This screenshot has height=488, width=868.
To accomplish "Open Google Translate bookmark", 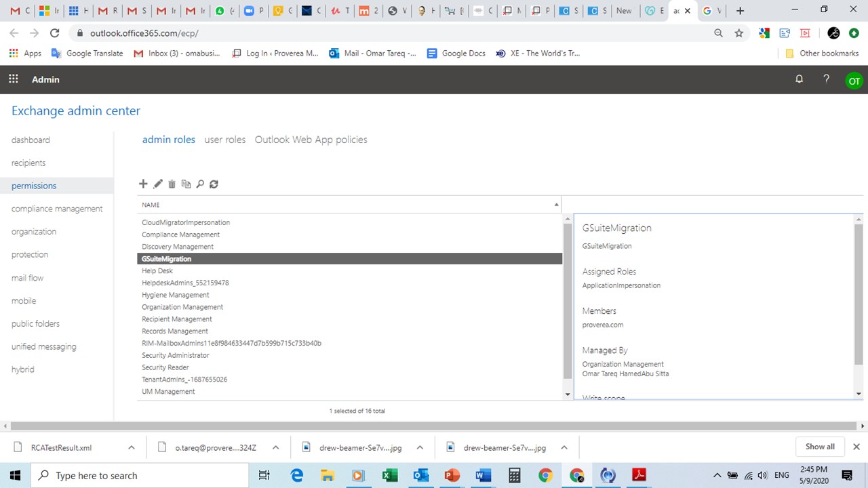I will coord(87,53).
